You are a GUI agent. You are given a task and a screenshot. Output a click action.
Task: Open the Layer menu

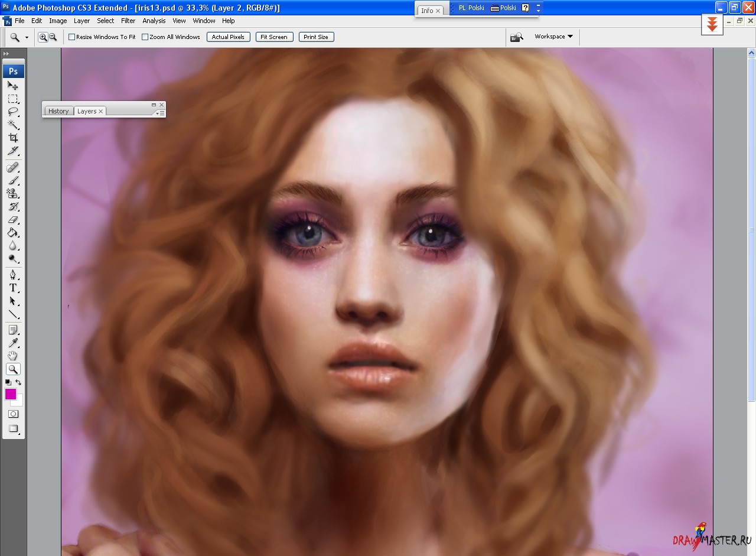[82, 21]
